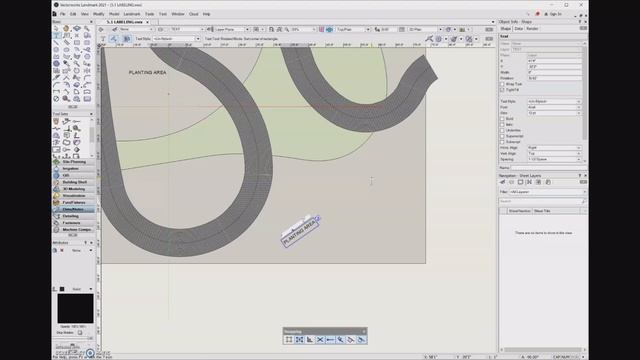This screenshot has width=640, height=360.
Task: Toggle Smart Points in Snapping palette
Action: (x=330, y=340)
